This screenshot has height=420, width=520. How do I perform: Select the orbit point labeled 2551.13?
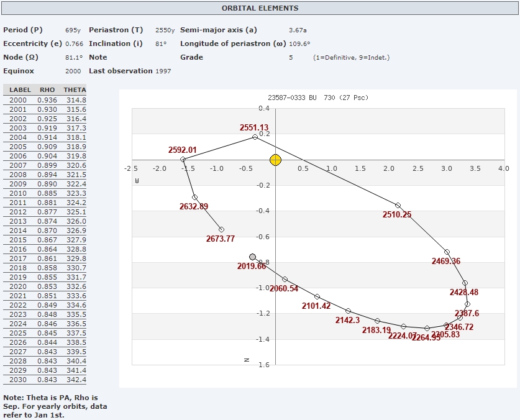(x=255, y=137)
